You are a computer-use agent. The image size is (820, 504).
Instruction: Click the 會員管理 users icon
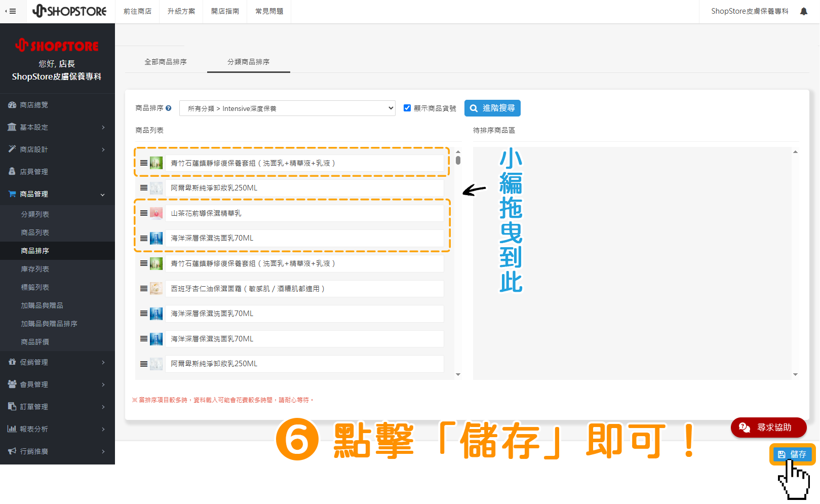tap(12, 384)
